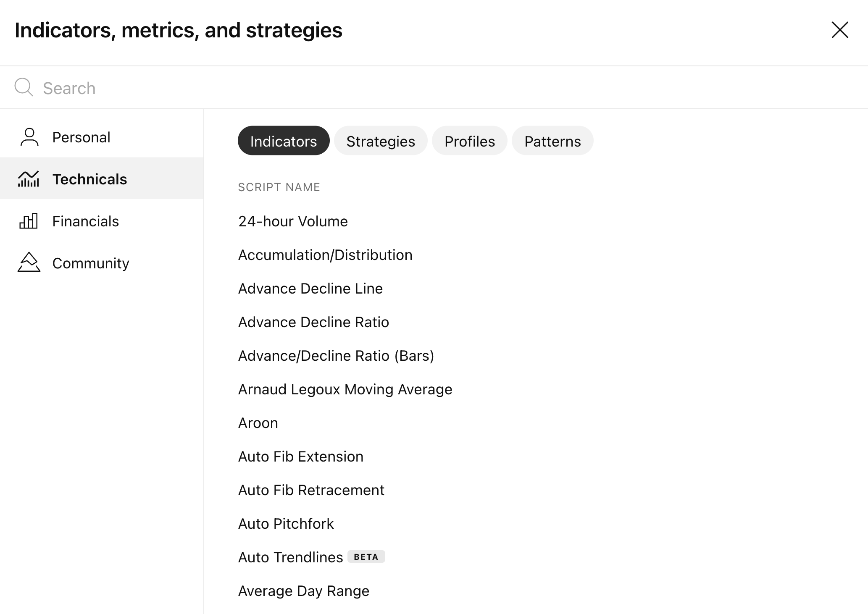Click the Financials bar chart icon
868x614 pixels.
tap(29, 221)
